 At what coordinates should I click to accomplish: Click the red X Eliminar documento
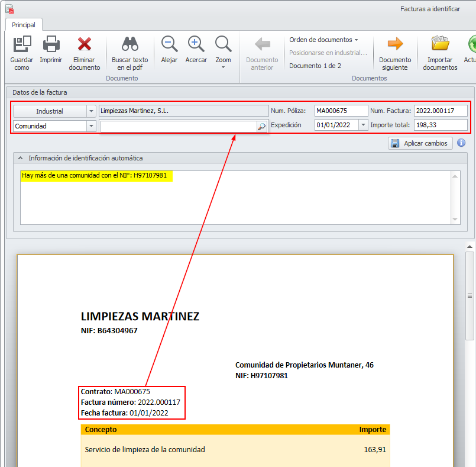point(85,45)
